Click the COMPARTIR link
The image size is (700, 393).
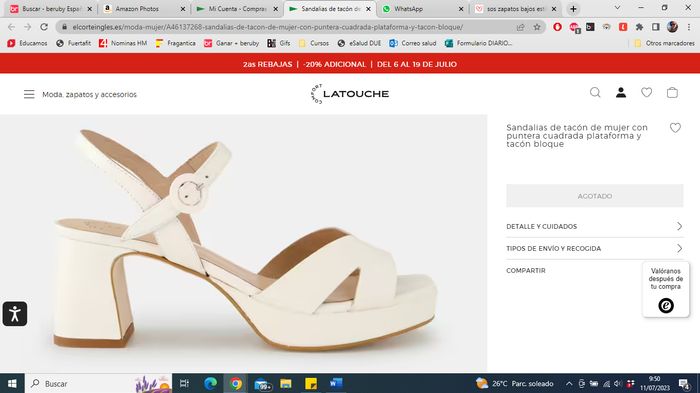(526, 271)
